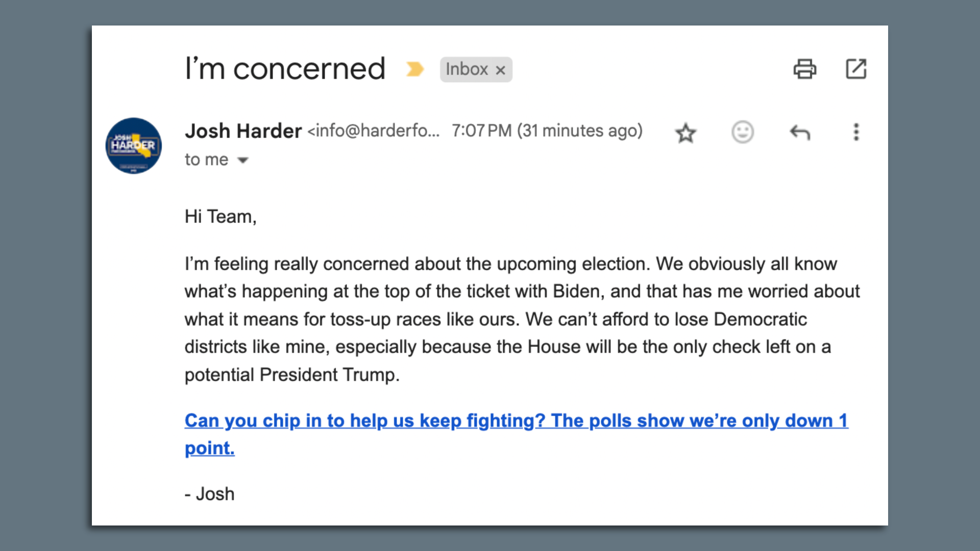Image resolution: width=980 pixels, height=551 pixels.
Task: Open the email in a new window
Action: click(856, 69)
